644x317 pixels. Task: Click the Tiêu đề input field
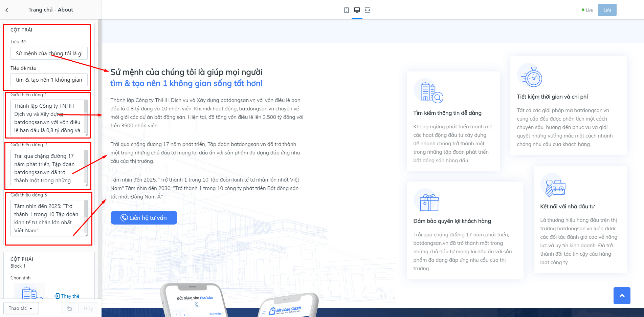tap(49, 53)
